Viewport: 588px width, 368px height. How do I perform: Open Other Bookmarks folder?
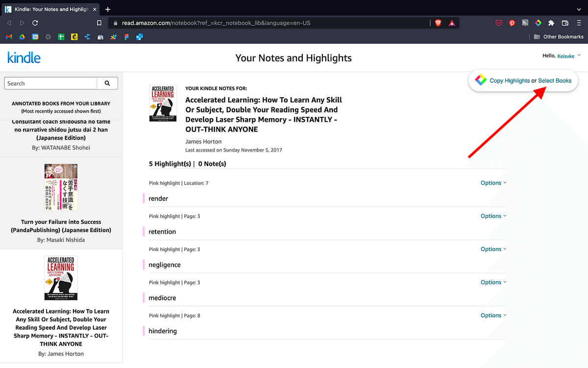[559, 37]
